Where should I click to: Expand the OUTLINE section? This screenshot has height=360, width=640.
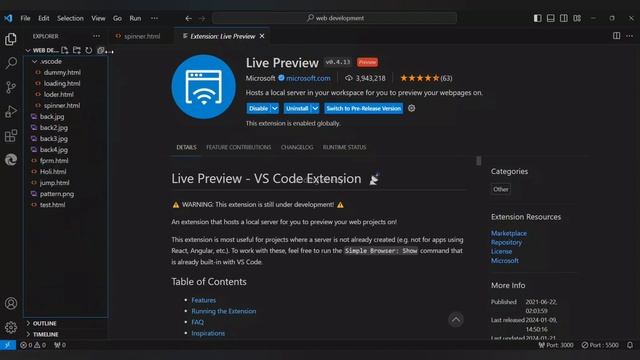coord(28,323)
